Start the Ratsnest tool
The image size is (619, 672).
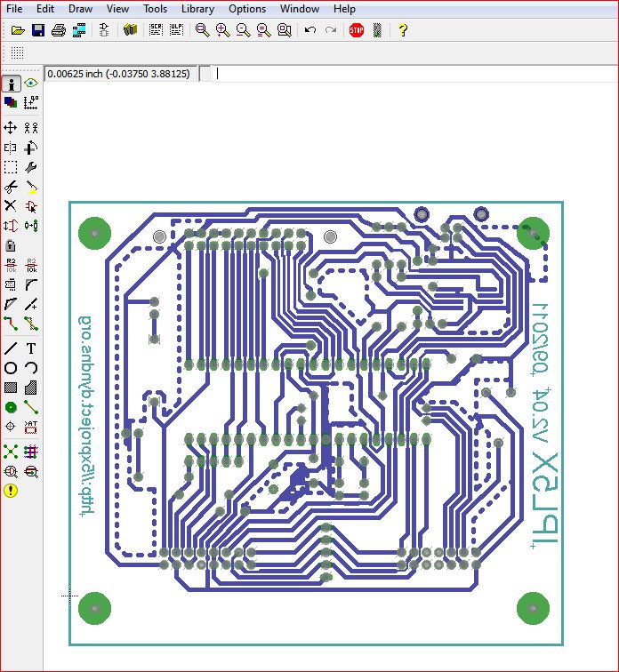pos(11,452)
